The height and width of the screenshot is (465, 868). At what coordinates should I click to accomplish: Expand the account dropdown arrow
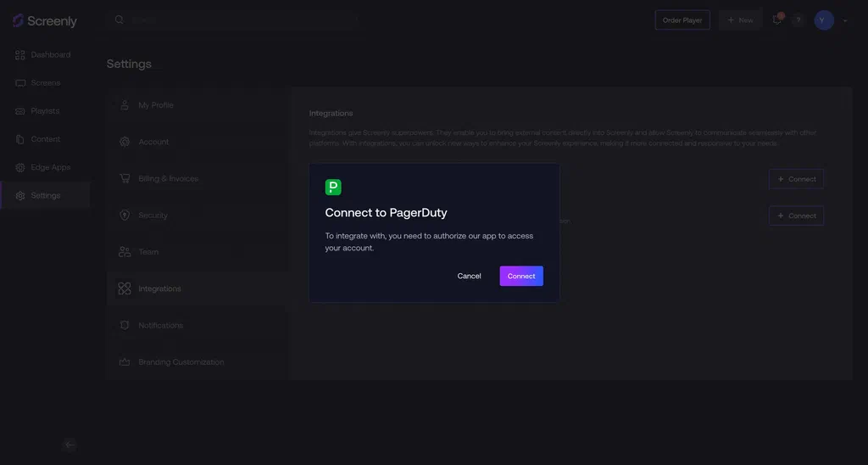click(x=845, y=21)
